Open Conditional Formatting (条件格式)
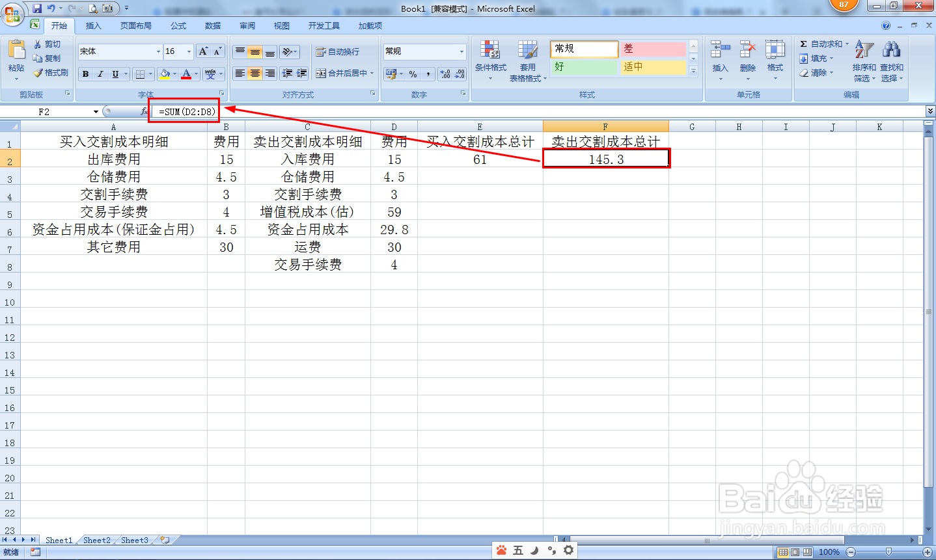This screenshot has width=936, height=560. [490, 60]
